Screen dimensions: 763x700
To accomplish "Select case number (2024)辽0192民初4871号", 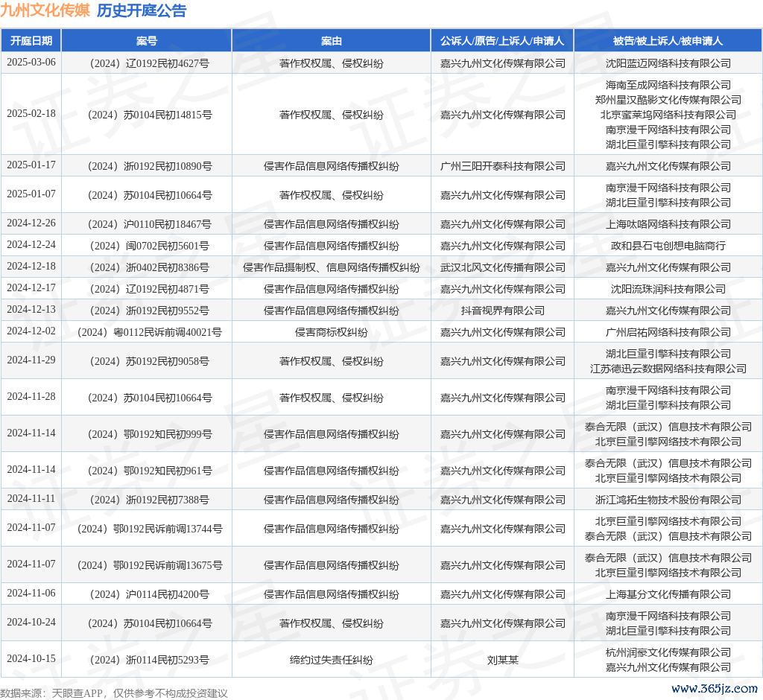I will click(149, 289).
